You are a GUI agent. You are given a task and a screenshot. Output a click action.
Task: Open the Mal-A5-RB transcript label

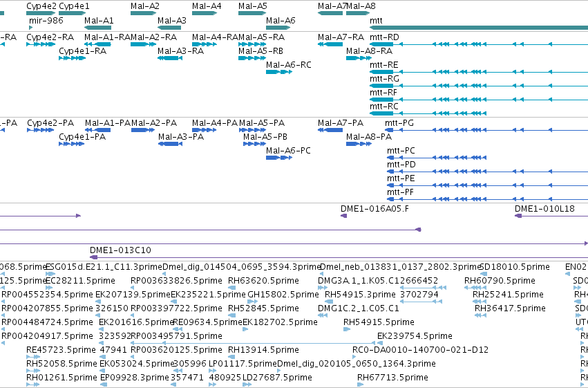click(x=260, y=50)
